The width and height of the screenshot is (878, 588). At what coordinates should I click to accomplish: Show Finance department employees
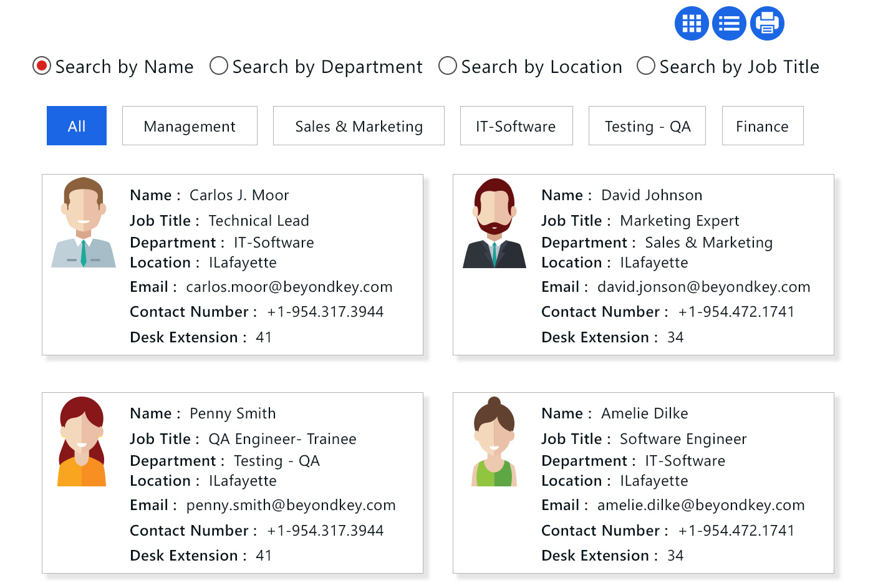[x=762, y=126]
